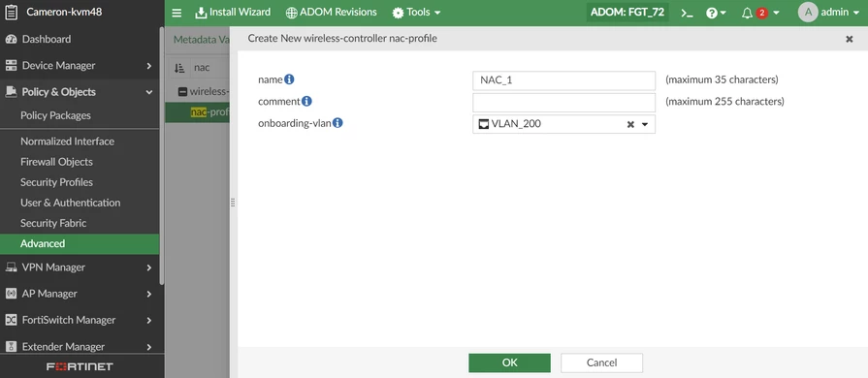
Task: Click the nac search field
Action: pos(210,68)
